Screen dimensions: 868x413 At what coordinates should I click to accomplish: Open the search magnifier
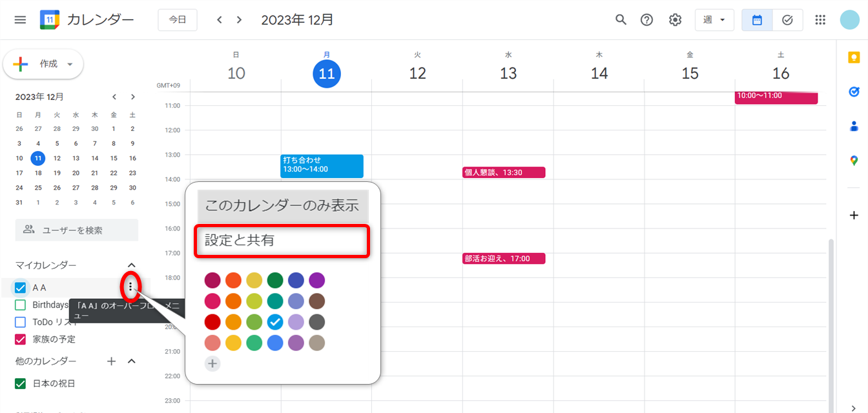pyautogui.click(x=621, y=20)
